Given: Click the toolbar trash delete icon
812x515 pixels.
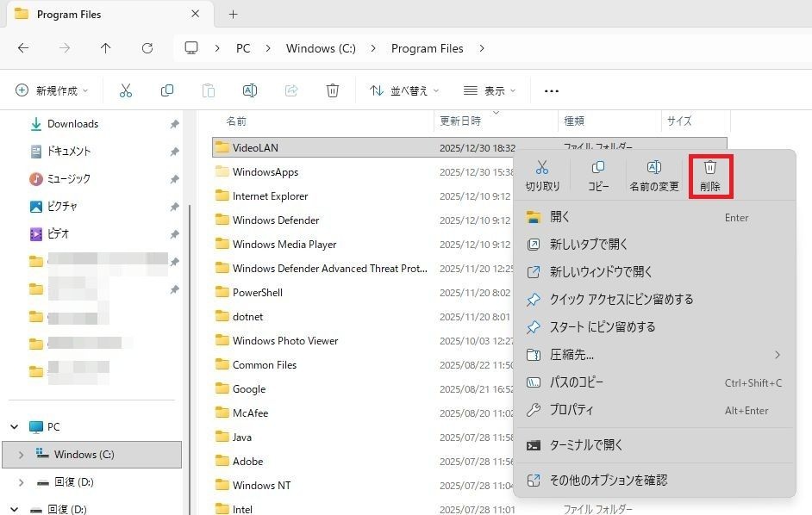Looking at the screenshot, I should pos(333,90).
